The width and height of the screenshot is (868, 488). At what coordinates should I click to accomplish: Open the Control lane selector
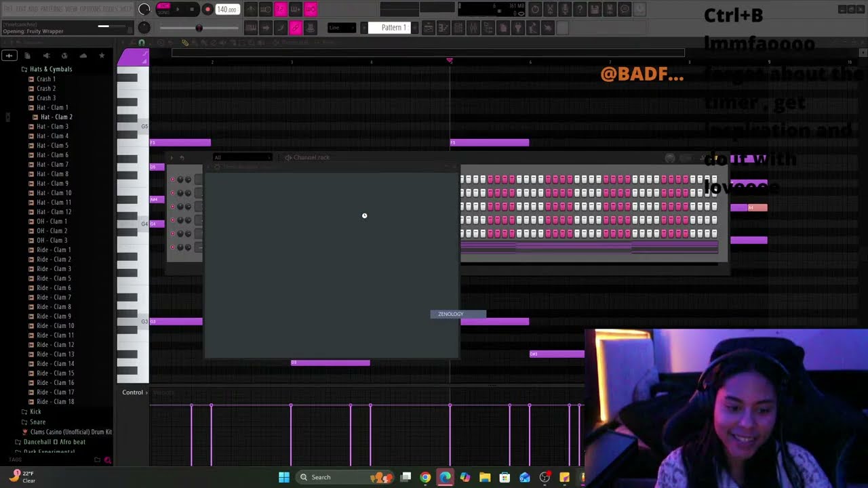[x=133, y=392]
